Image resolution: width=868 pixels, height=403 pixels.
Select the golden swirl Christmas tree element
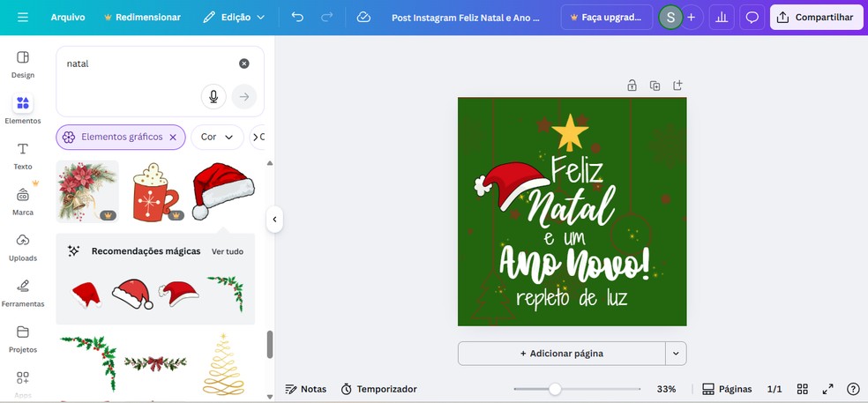coord(223,364)
